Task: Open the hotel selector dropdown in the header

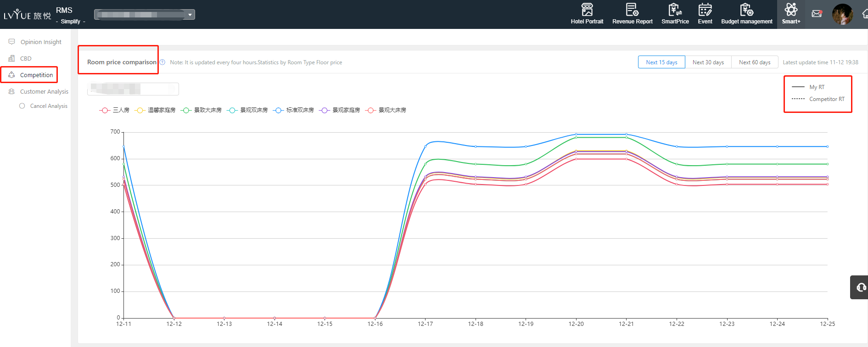Action: (x=145, y=15)
